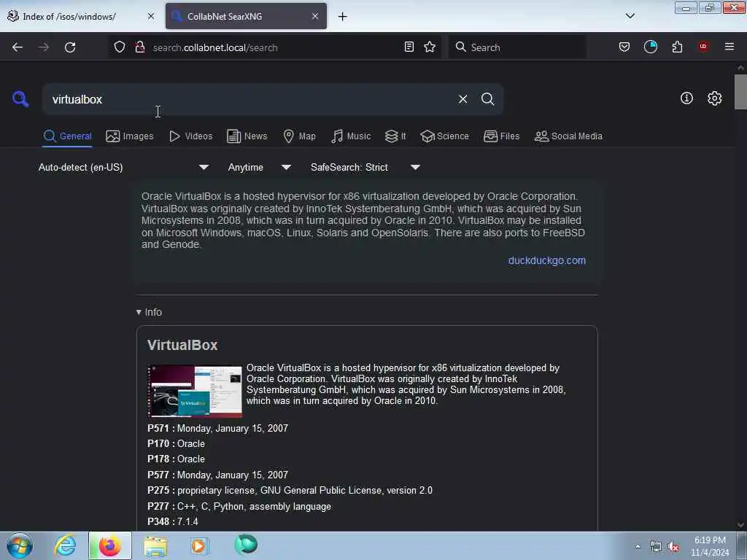Click the address bar URL
Screen dimensions: 747x560
pyautogui.click(x=215, y=47)
